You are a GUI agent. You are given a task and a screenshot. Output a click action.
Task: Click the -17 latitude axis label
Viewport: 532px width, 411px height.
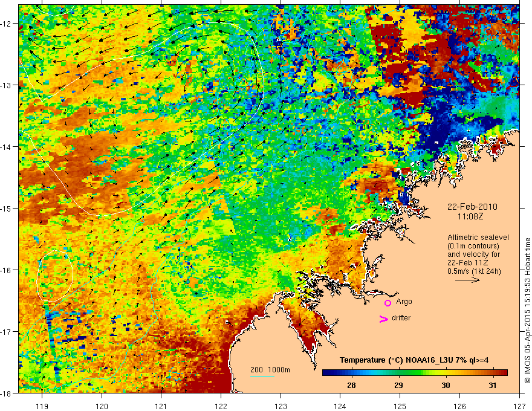[x=7, y=332]
